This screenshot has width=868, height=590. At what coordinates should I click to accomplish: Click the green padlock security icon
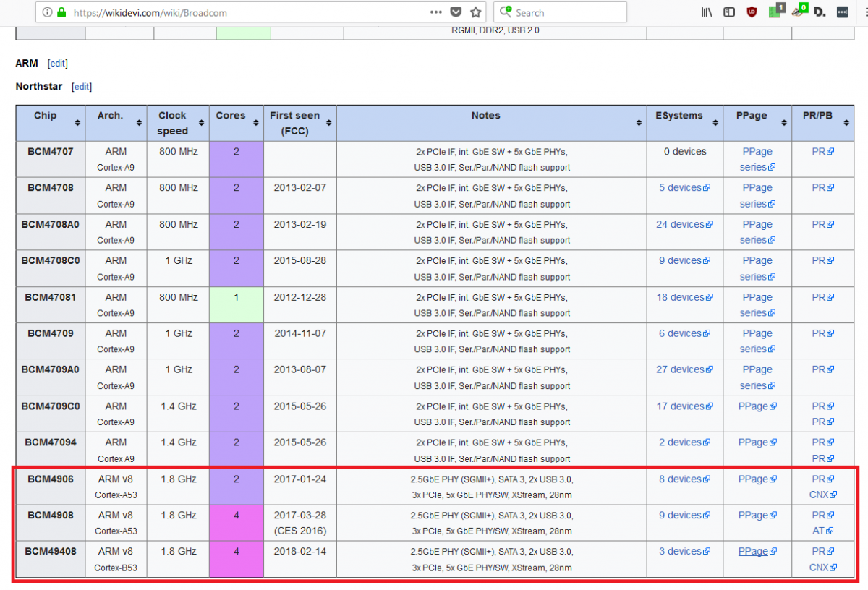point(61,12)
